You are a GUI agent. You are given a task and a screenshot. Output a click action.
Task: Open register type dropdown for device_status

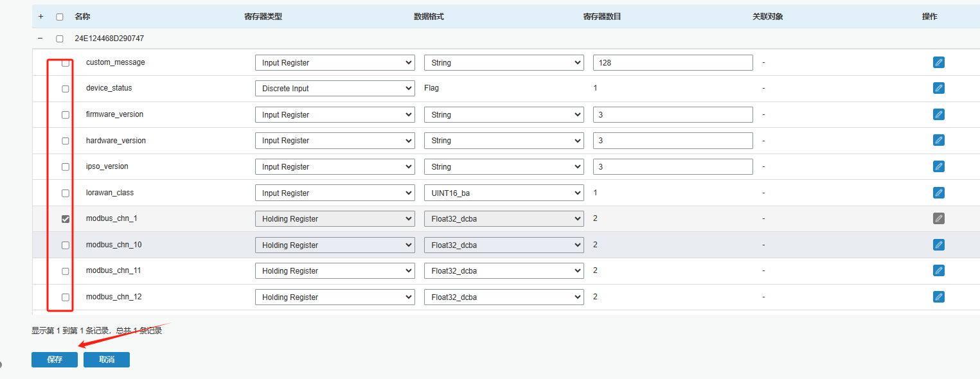tap(335, 89)
